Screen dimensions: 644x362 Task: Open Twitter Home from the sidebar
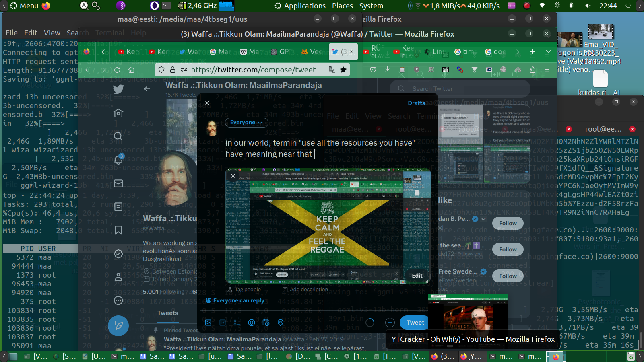118,113
